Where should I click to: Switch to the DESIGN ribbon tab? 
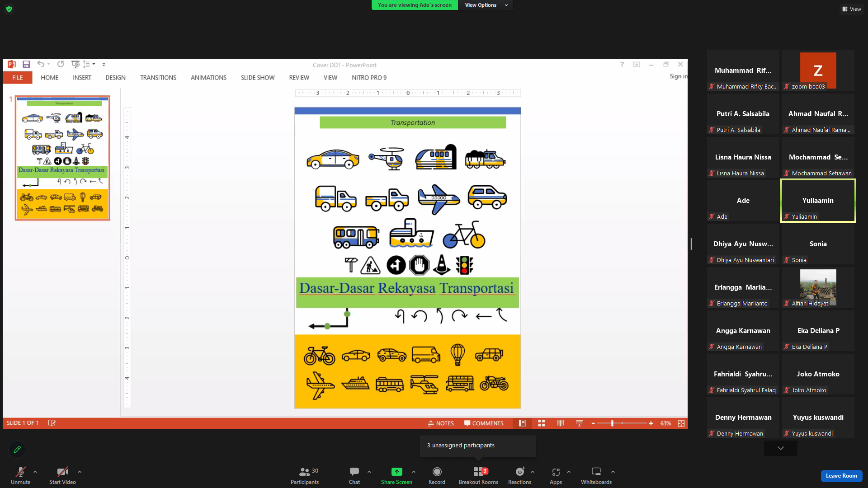point(116,78)
